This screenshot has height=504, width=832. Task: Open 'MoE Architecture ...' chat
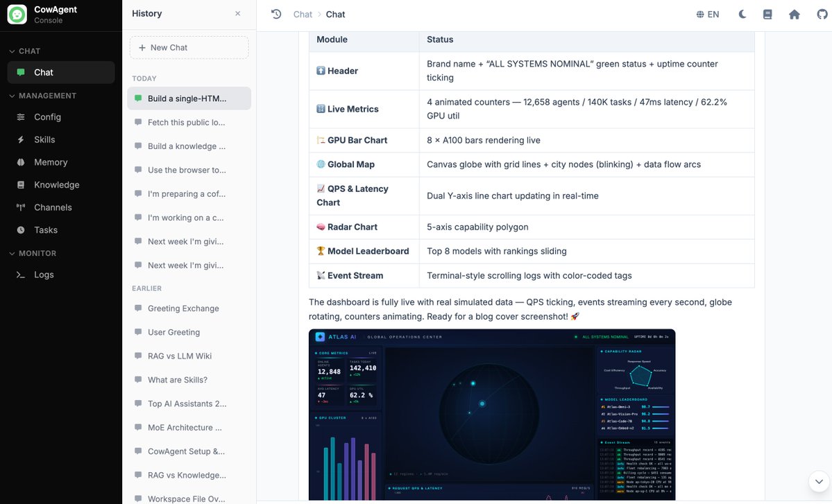coord(189,428)
